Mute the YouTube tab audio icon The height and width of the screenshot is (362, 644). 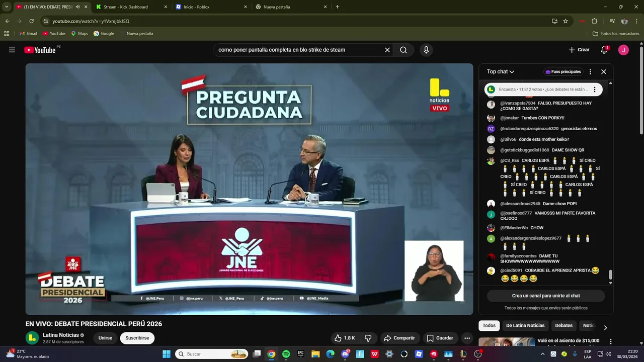(77, 7)
